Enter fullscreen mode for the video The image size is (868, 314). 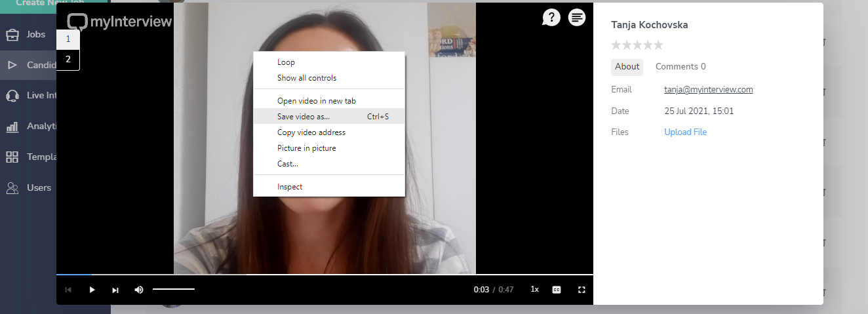pyautogui.click(x=581, y=290)
